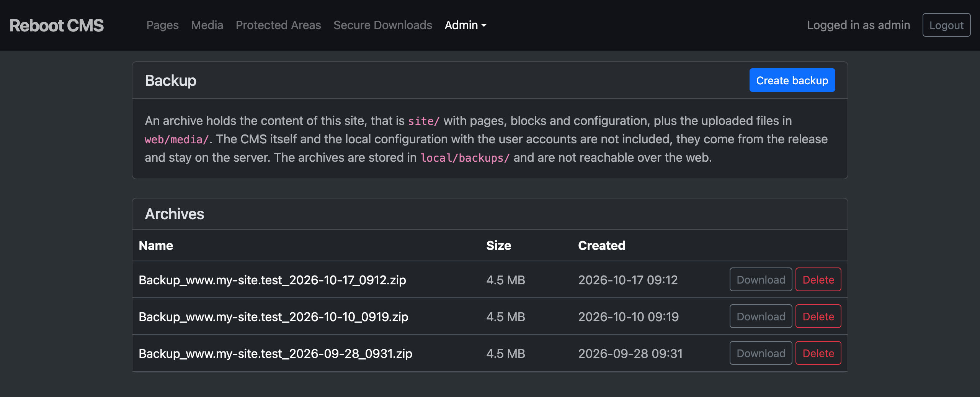Open Secure Downloads in the navbar
This screenshot has height=397, width=980.
pos(383,25)
